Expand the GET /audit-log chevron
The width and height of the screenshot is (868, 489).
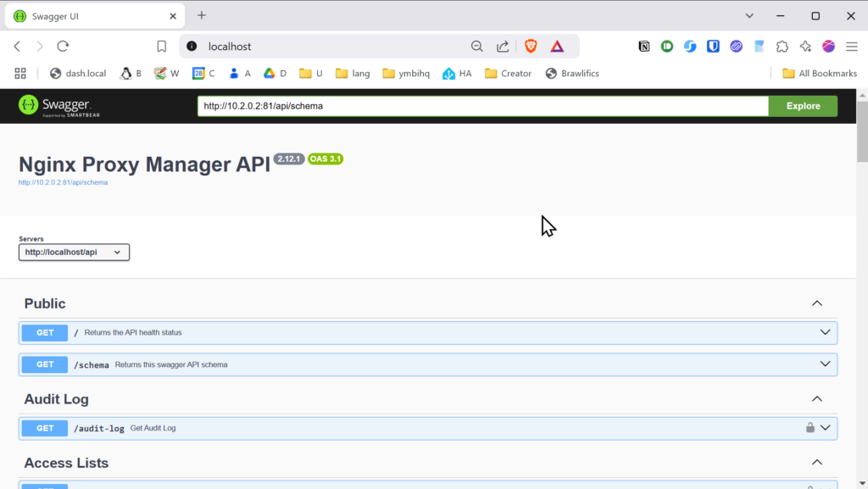pos(826,428)
